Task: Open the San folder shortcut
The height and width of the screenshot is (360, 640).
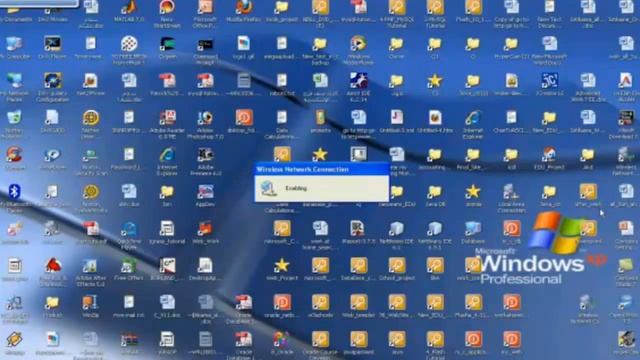Action: click(x=167, y=192)
